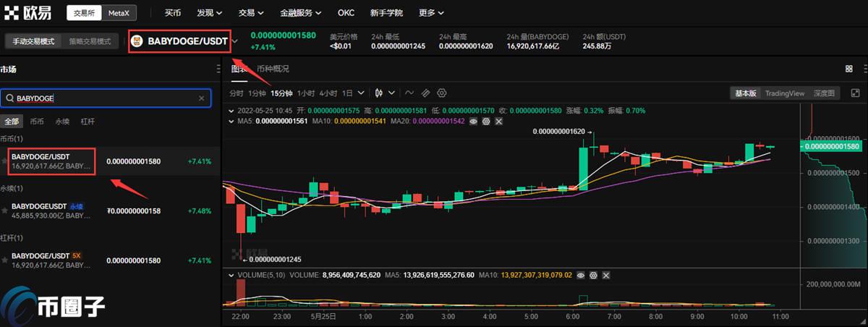This screenshot has height=327, width=868.
Task: Open chart settings gear icon in toolbar
Action: click(442, 93)
